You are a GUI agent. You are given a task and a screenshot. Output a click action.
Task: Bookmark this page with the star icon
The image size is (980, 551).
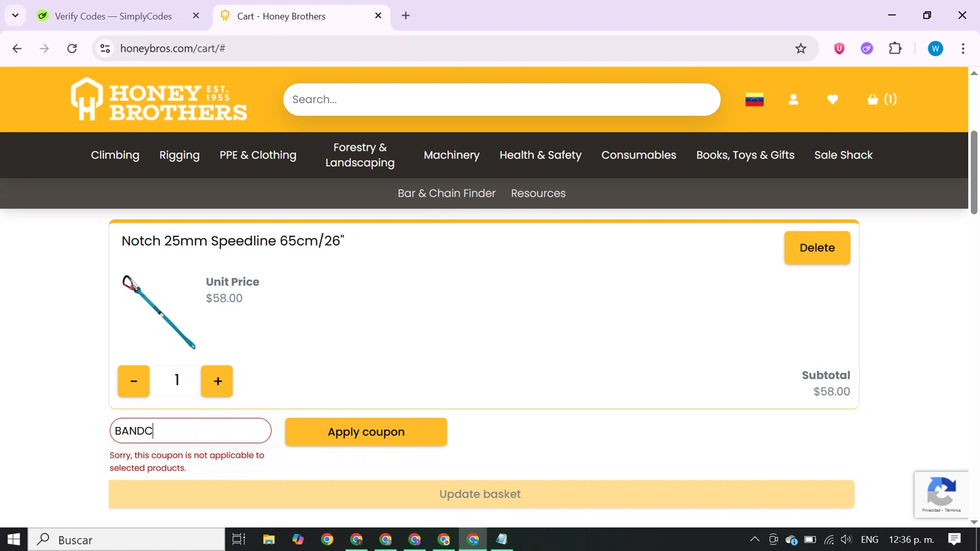tap(800, 48)
